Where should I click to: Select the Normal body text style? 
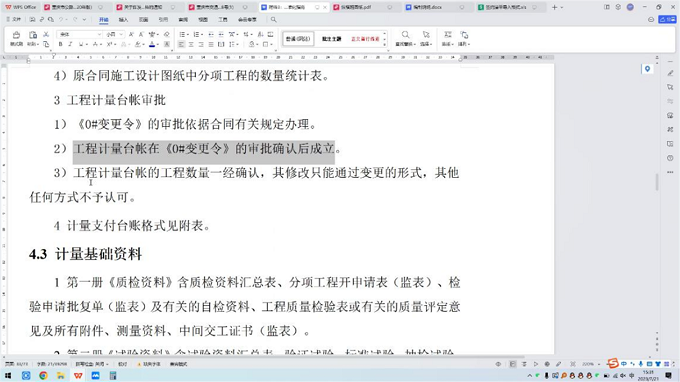point(298,39)
